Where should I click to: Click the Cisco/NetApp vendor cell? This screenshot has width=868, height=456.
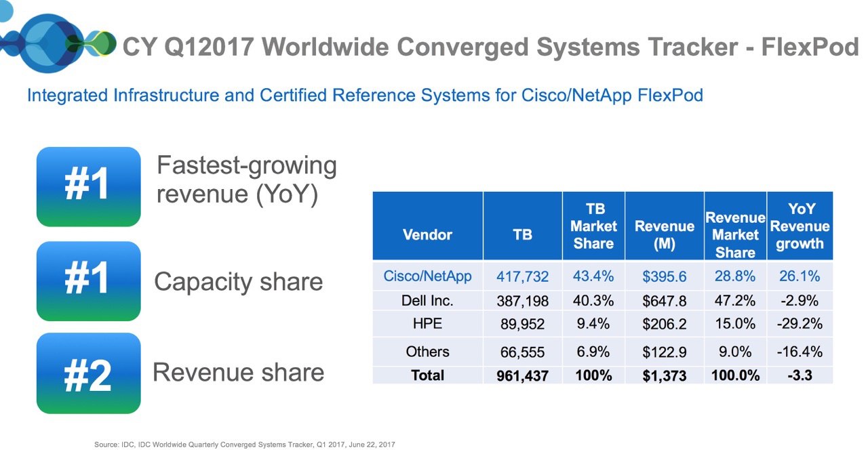click(x=427, y=276)
